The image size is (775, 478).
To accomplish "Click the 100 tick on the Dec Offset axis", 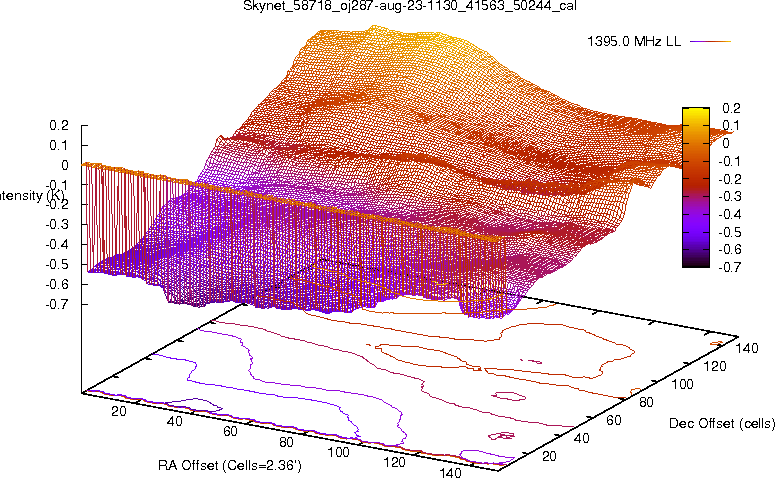I will pos(682,384).
